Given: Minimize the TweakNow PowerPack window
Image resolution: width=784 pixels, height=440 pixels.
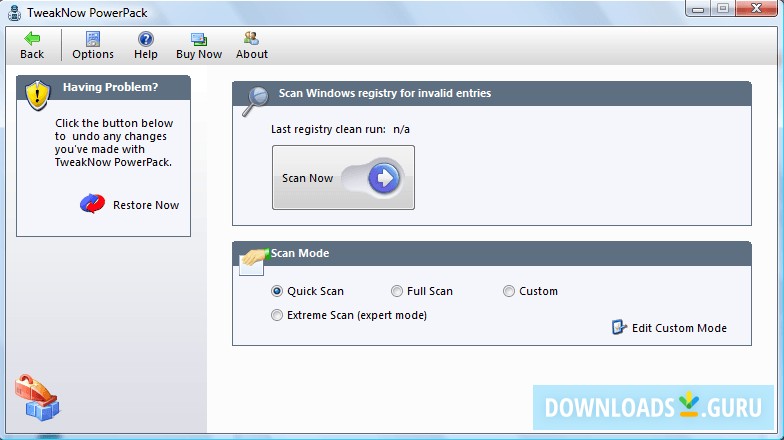Looking at the screenshot, I should coord(698,9).
